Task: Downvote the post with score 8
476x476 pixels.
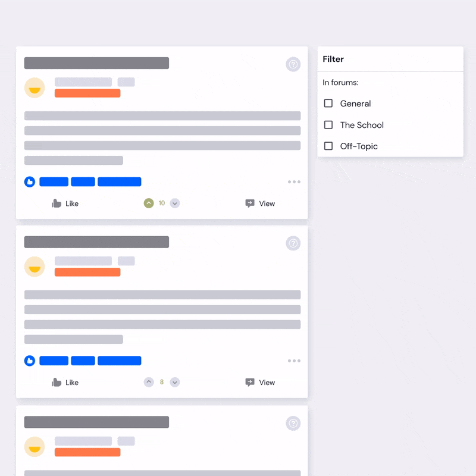Action: click(175, 382)
